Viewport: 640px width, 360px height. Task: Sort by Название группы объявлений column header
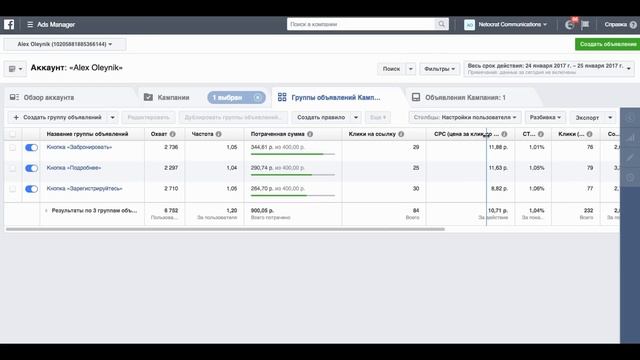click(x=87, y=134)
